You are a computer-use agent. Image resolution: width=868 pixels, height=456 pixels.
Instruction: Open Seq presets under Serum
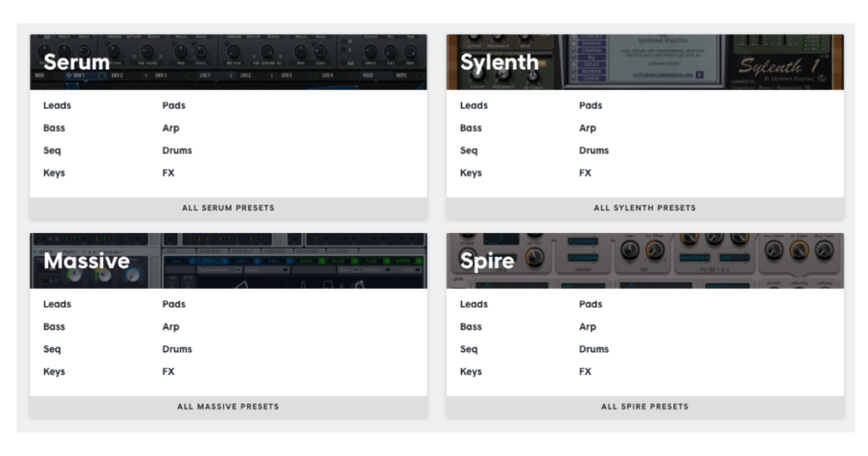click(52, 151)
